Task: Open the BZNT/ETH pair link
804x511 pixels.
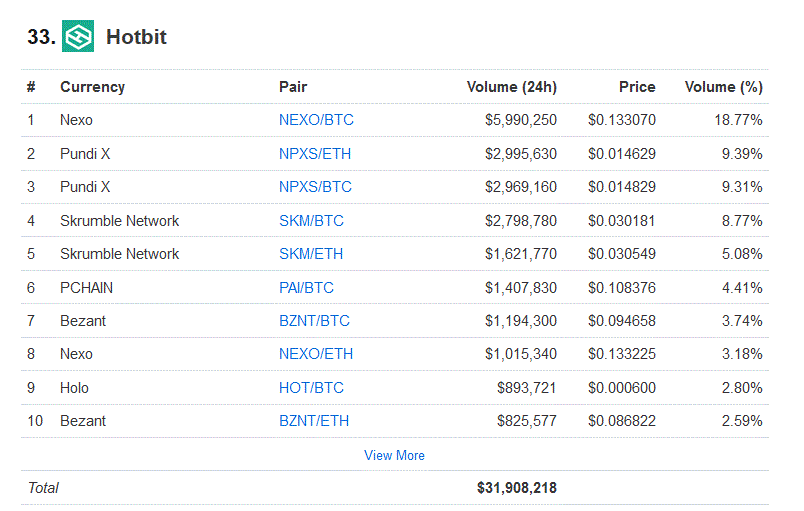Action: 314,421
